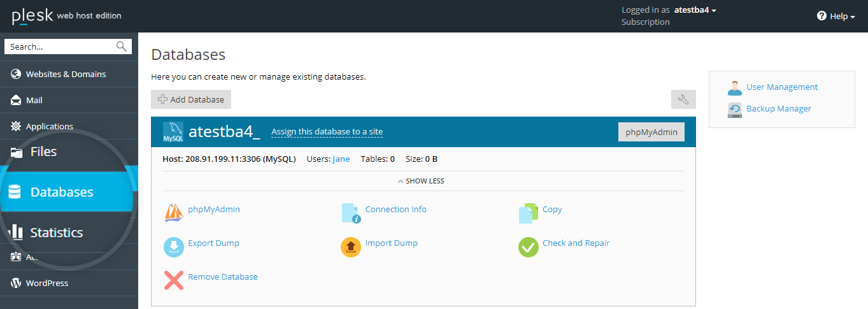Click the red Remove Database X icon

point(174,281)
